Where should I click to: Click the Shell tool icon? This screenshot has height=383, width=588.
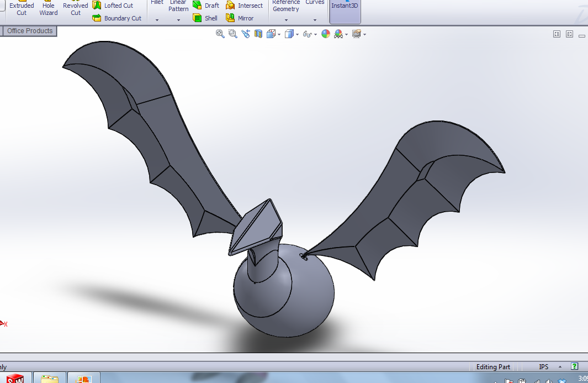point(197,18)
